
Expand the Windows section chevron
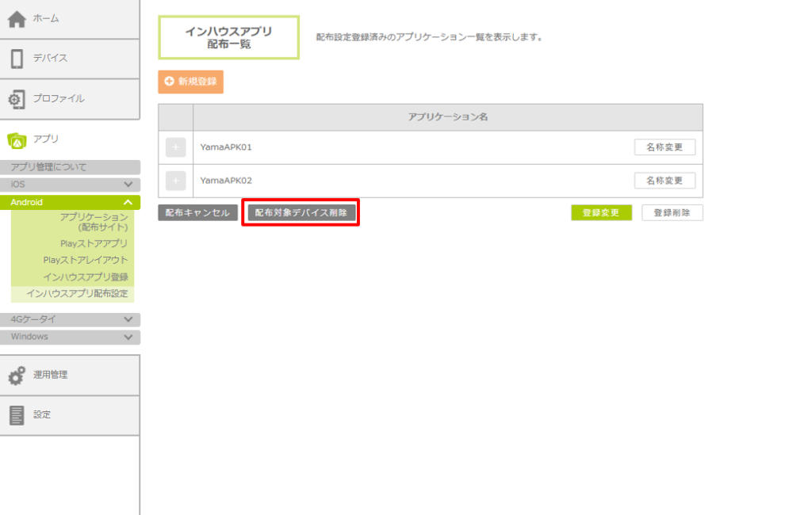[128, 338]
